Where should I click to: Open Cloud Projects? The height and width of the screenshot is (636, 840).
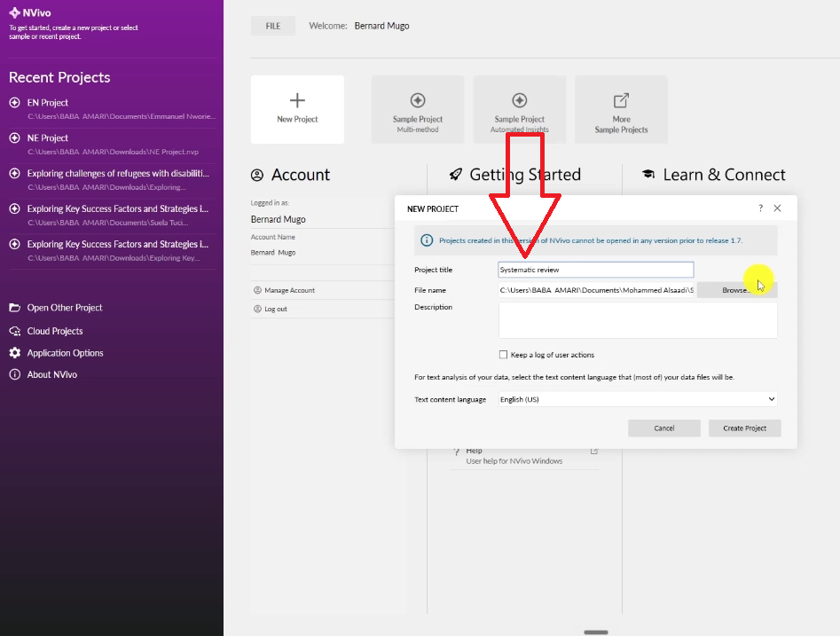pos(55,331)
